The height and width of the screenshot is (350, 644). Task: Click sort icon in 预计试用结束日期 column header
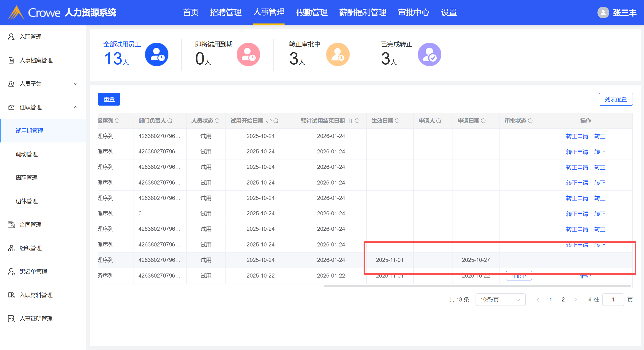point(350,121)
